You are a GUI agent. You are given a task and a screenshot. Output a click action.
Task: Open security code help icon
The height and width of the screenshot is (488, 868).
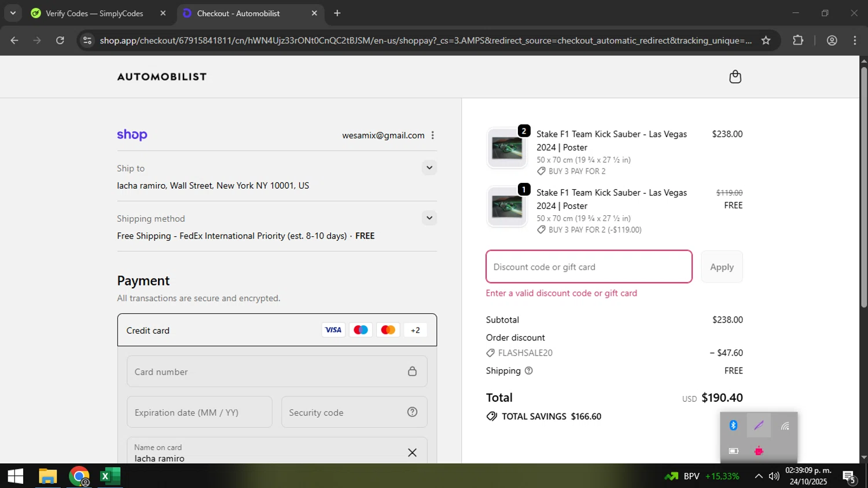tap(412, 412)
